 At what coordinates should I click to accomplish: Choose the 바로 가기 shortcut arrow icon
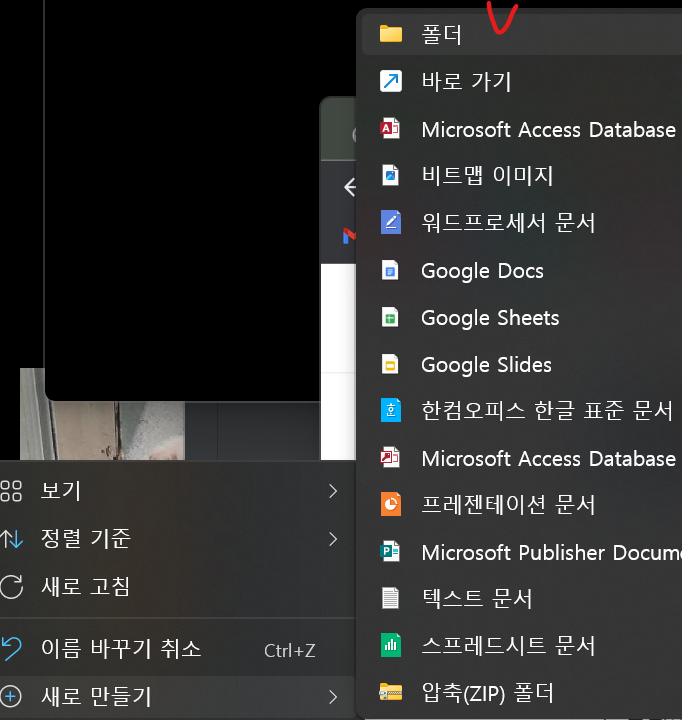coord(391,81)
